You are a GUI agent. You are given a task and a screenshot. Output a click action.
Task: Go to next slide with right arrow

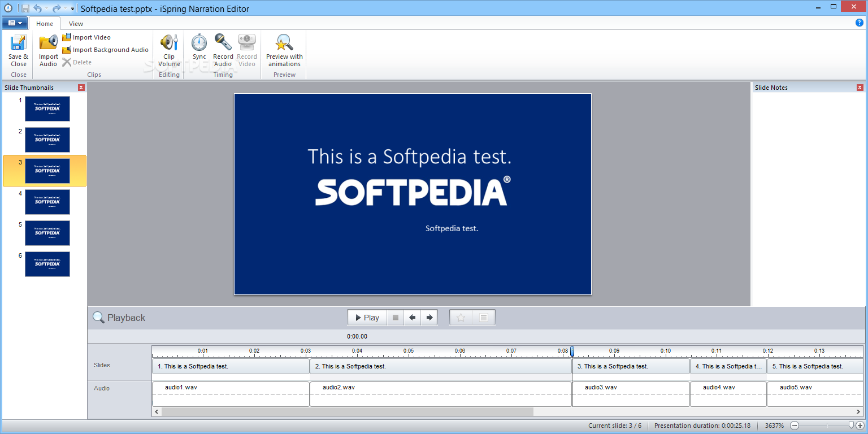click(x=429, y=318)
